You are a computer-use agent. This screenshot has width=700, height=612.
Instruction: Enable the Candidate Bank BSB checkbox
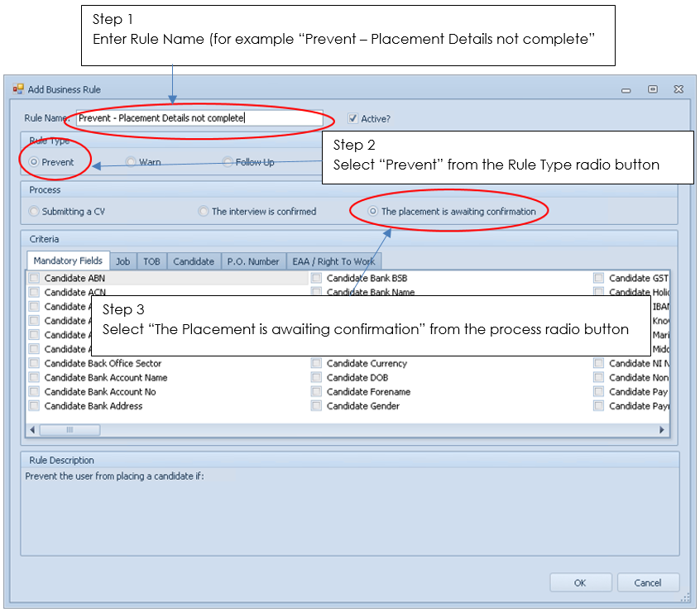(316, 279)
